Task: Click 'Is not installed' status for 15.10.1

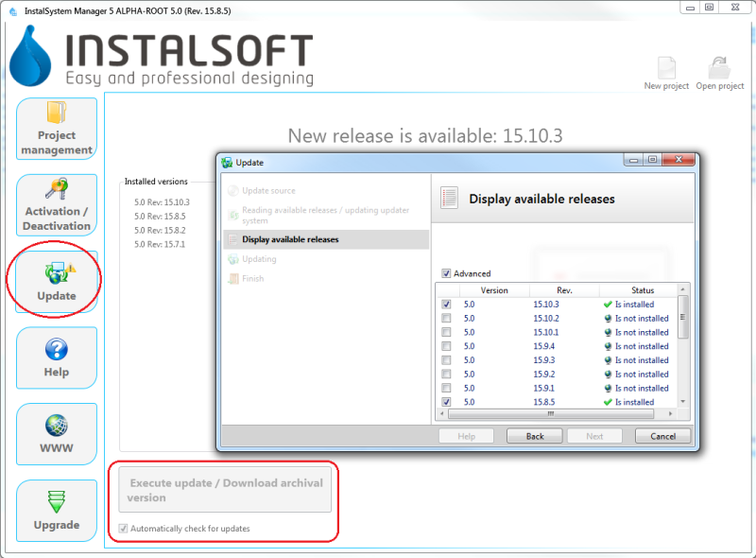Action: 642,333
